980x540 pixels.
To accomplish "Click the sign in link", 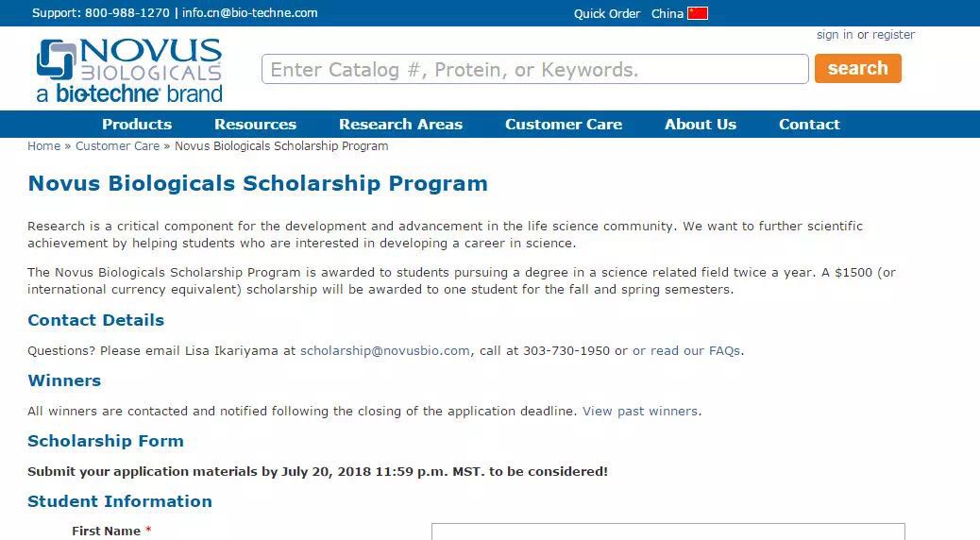I will click(x=834, y=35).
